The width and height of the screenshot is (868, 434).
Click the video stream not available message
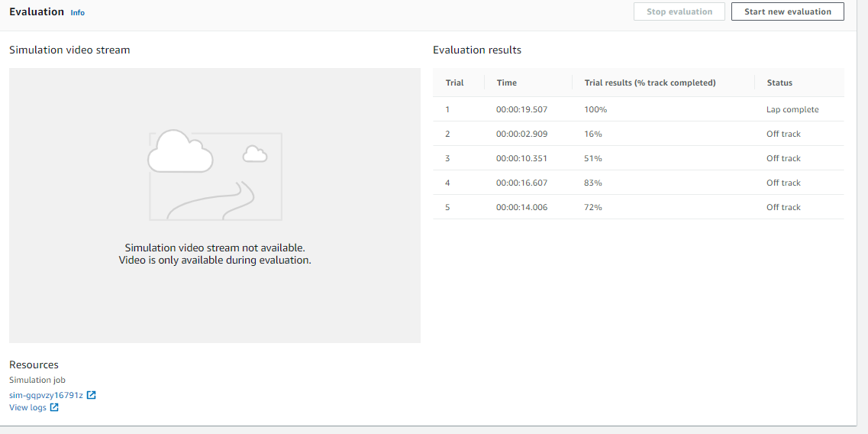pyautogui.click(x=215, y=254)
